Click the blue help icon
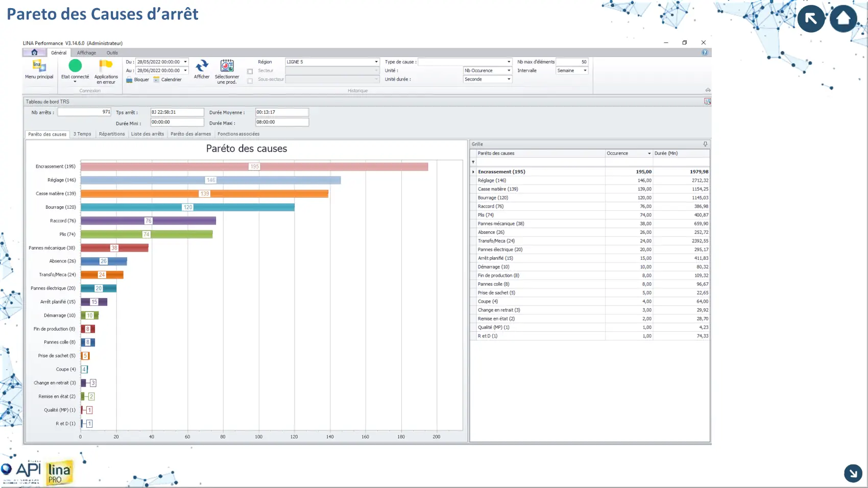This screenshot has width=868, height=488. coord(705,53)
